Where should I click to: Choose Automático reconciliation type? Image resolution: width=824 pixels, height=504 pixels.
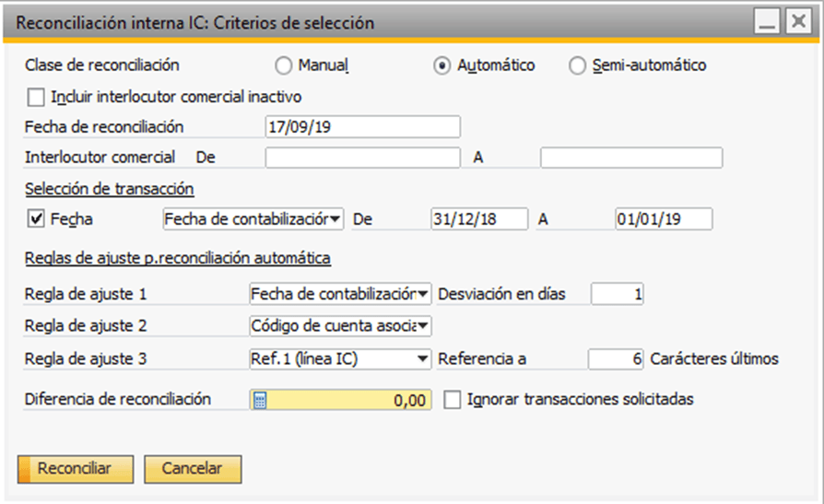441,65
